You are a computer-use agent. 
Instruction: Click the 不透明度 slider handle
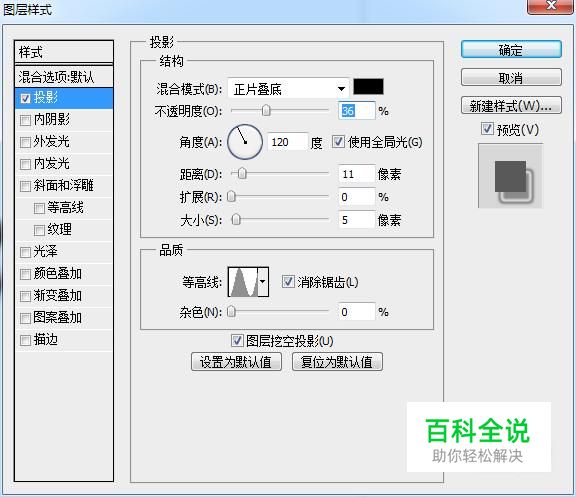pos(266,110)
